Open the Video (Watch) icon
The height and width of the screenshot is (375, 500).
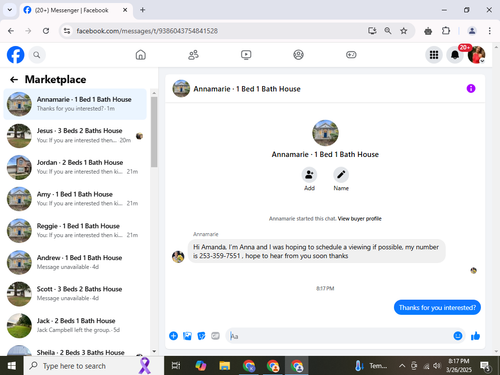coord(246,55)
